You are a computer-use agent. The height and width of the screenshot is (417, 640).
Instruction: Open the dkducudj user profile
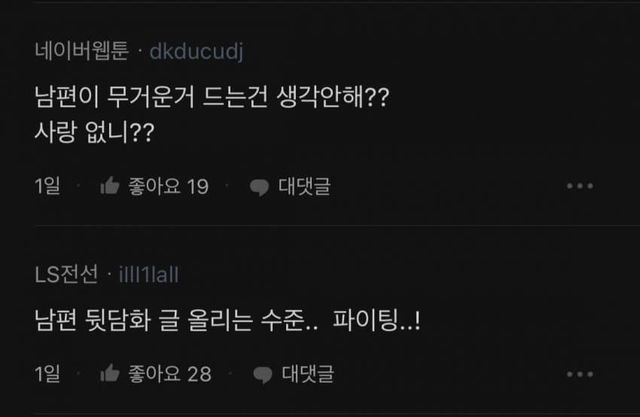pyautogui.click(x=196, y=51)
